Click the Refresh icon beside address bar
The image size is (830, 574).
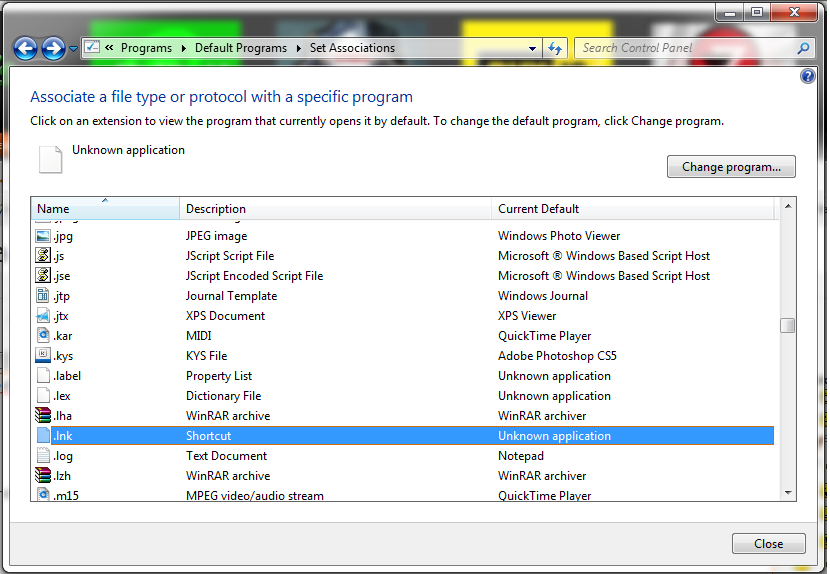click(556, 48)
